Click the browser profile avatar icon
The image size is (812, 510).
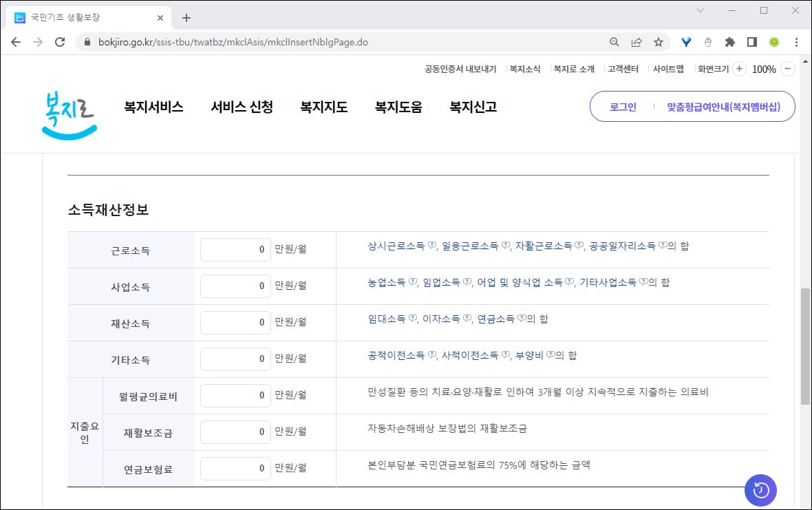[x=774, y=41]
